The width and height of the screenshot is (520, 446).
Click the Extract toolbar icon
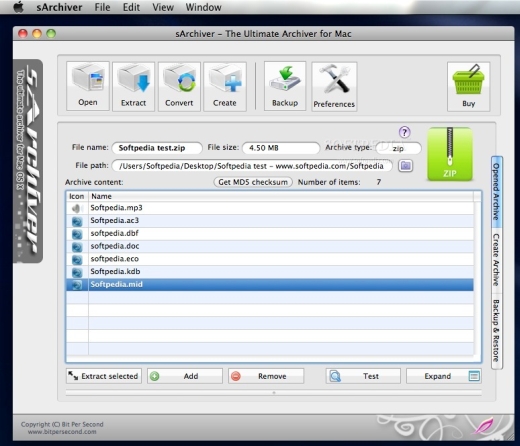(133, 86)
